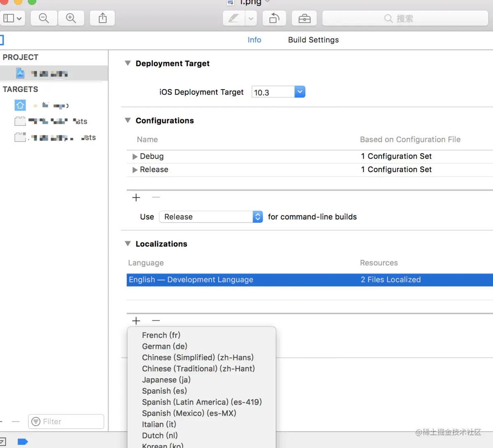The width and height of the screenshot is (493, 448).
Task: Click Based on Configuration File header
Action: (410, 140)
